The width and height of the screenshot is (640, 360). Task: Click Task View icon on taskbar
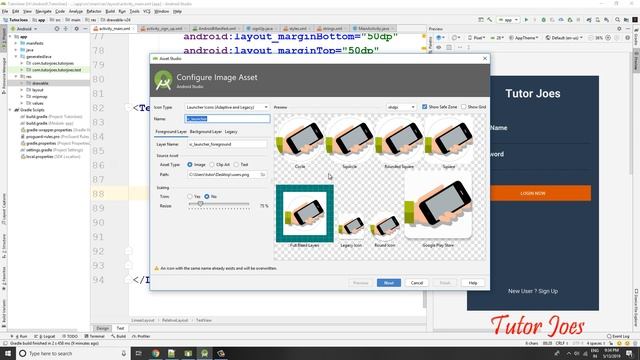[139, 353]
